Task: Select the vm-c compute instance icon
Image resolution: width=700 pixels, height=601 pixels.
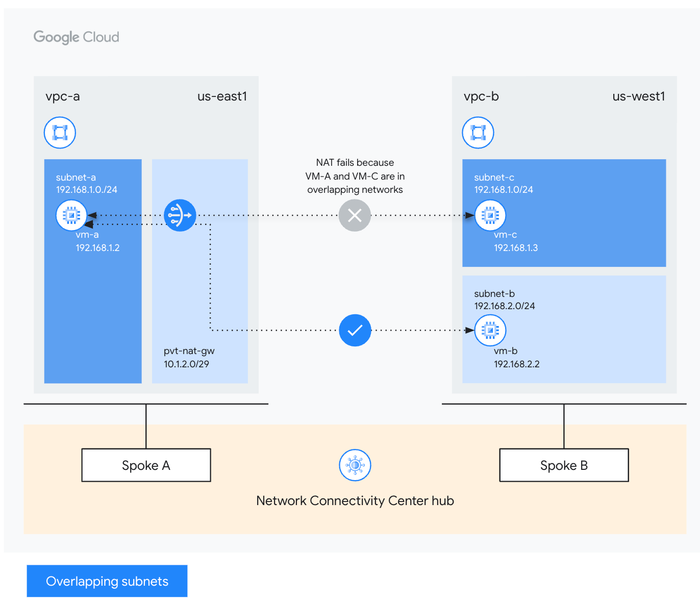Action: [x=490, y=215]
